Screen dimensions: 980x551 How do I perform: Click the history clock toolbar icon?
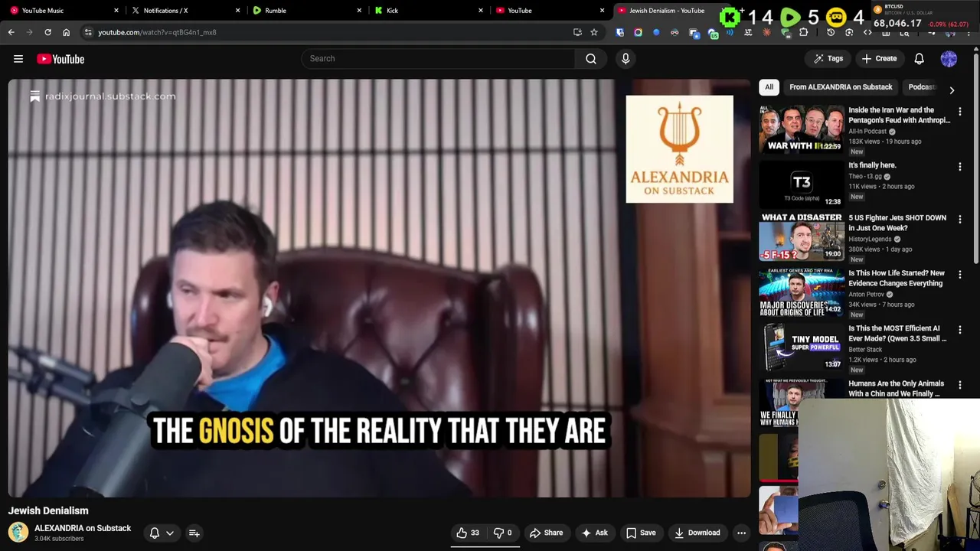tap(831, 32)
